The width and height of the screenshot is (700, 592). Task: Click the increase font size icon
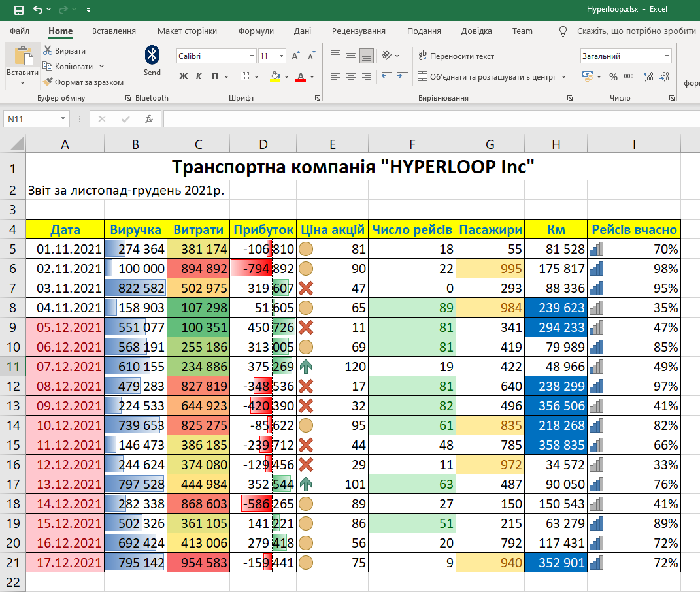click(x=295, y=56)
